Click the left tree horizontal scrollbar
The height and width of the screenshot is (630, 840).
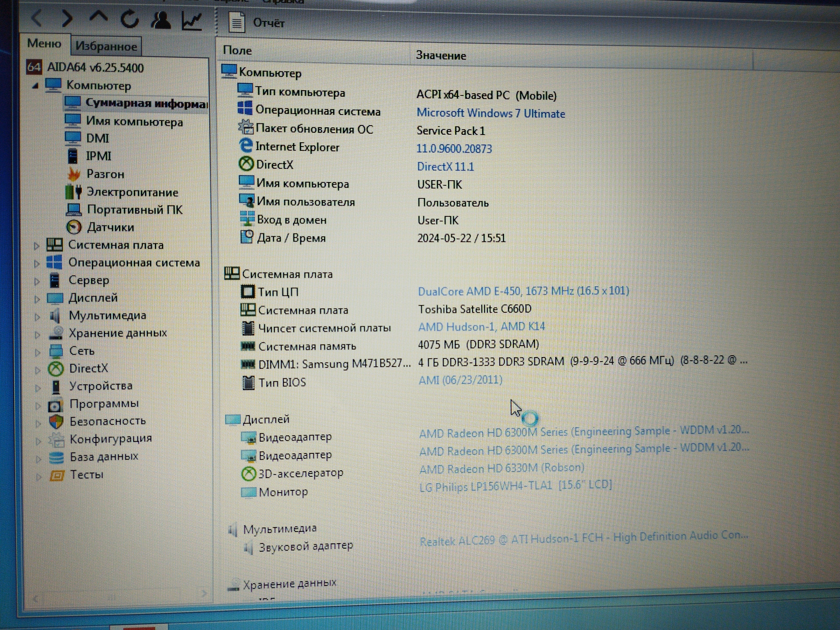click(119, 596)
